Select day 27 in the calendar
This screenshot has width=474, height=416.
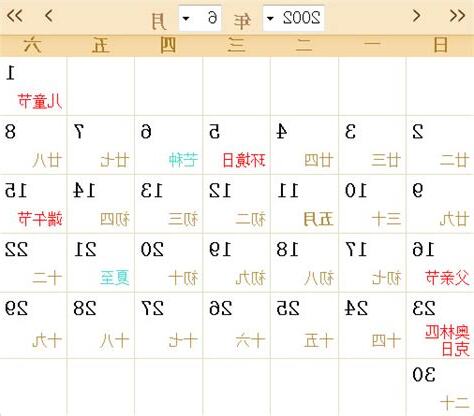point(169,326)
